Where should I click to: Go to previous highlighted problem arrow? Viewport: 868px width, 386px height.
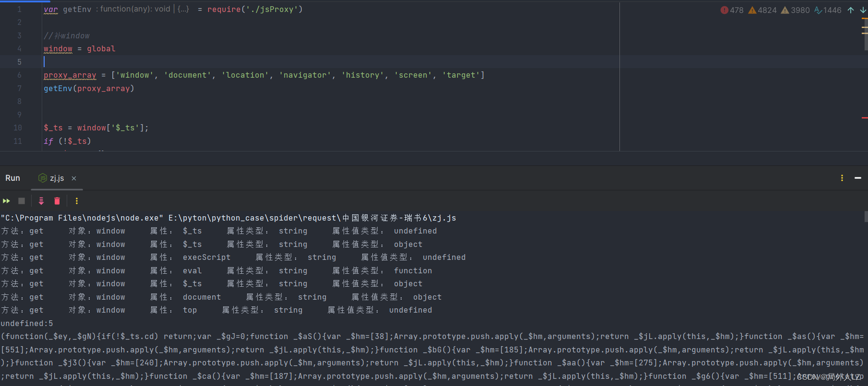[x=851, y=10]
